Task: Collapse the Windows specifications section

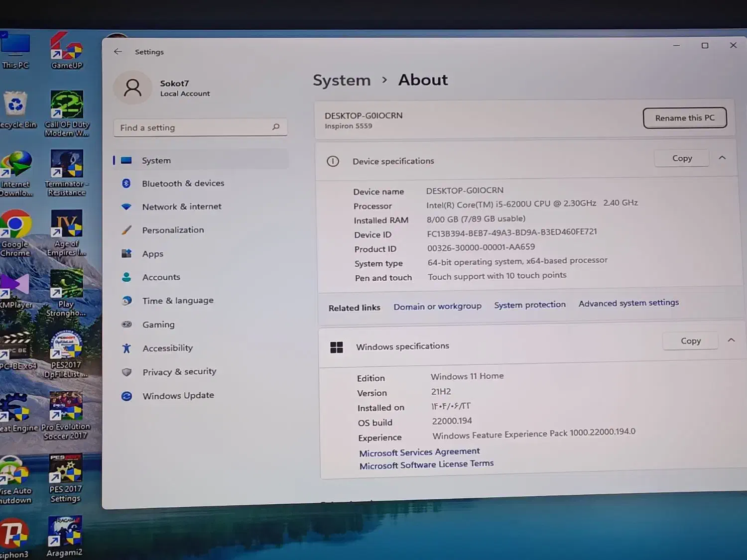Action: point(731,340)
